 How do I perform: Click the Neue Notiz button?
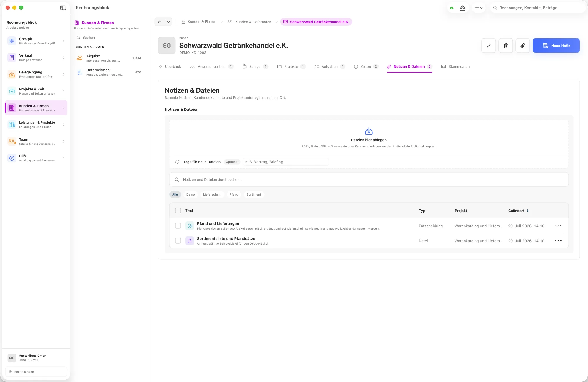[556, 46]
